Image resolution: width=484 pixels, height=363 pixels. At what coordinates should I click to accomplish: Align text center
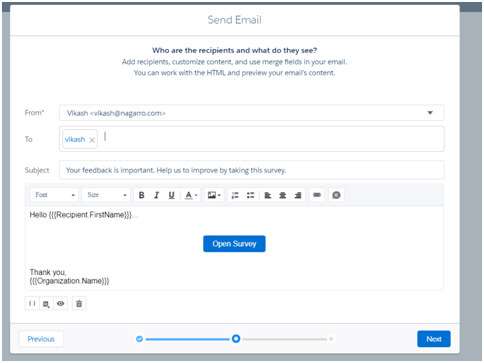click(283, 195)
